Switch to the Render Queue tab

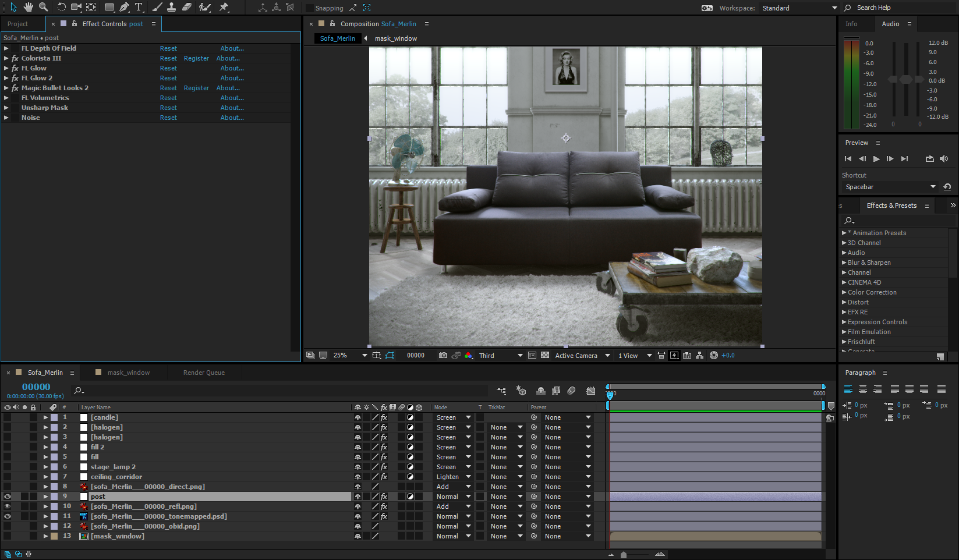coord(204,373)
